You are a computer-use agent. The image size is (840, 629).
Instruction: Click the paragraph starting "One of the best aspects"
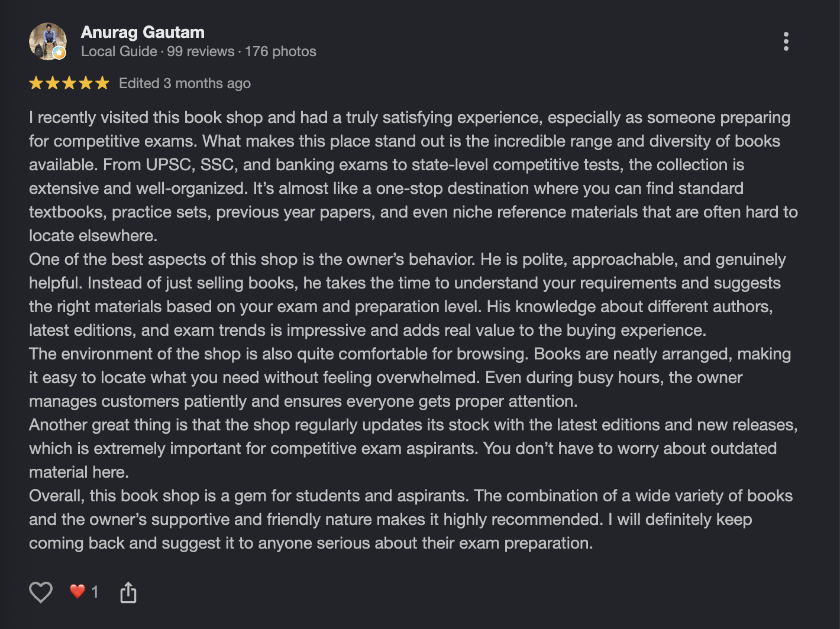pos(408,294)
